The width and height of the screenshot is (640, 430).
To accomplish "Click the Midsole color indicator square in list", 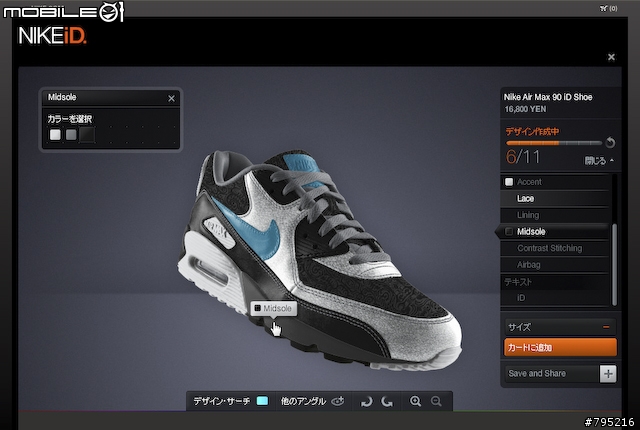I will pyautogui.click(x=509, y=232).
